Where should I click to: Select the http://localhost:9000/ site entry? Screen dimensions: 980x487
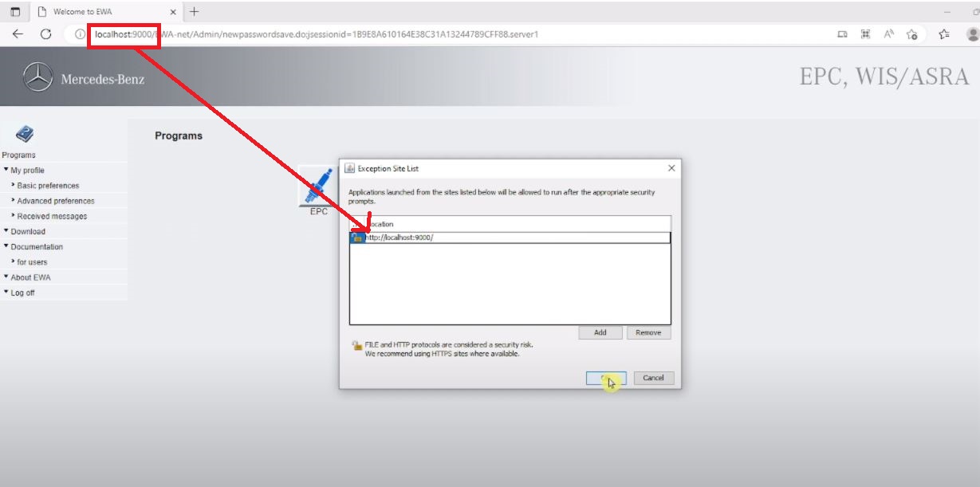[510, 238]
